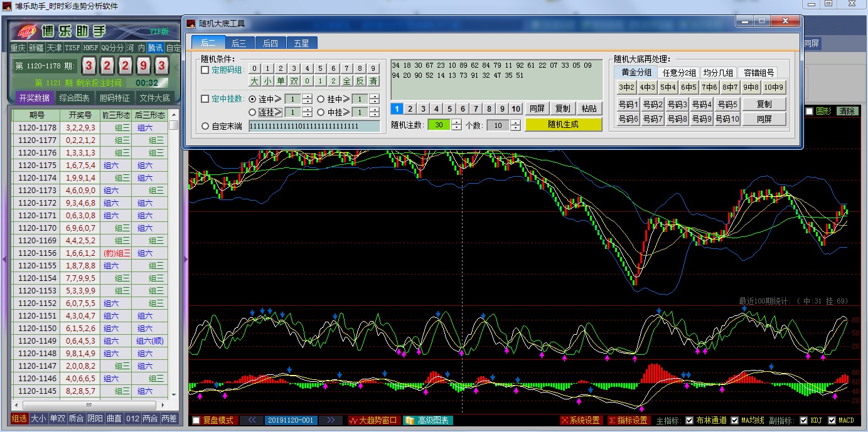Click the 自定末端 pattern input field
The height and width of the screenshot is (432, 868).
coord(314,126)
